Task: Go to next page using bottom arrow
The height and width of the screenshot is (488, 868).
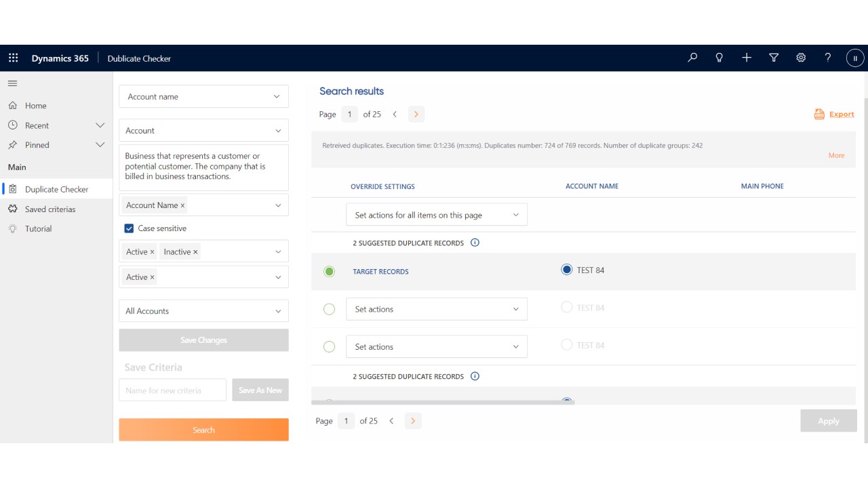Action: tap(412, 421)
